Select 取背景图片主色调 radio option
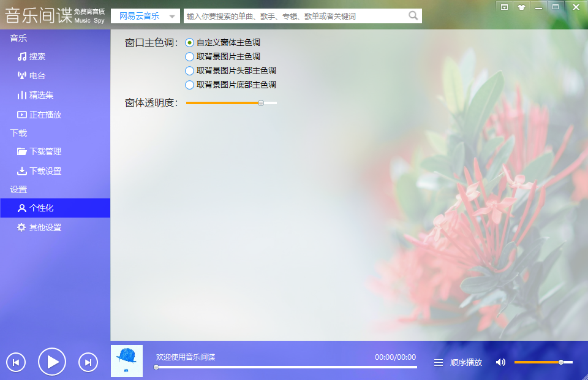This screenshot has width=588, height=380. click(223, 56)
